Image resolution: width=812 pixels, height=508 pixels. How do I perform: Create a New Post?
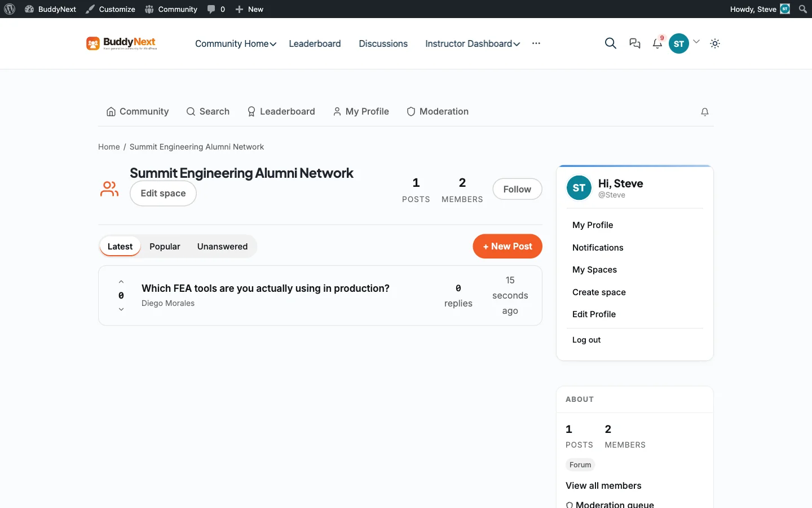pos(507,246)
